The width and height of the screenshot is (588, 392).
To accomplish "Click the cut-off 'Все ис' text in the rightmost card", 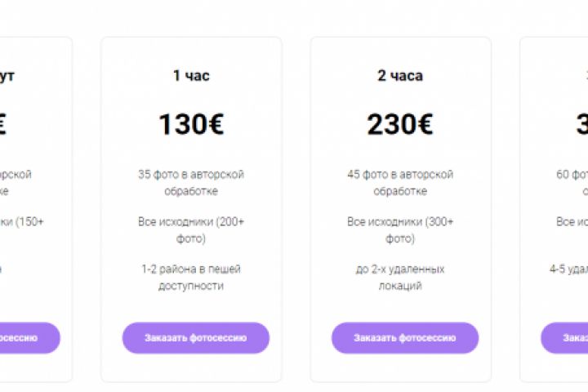I will coord(572,221).
